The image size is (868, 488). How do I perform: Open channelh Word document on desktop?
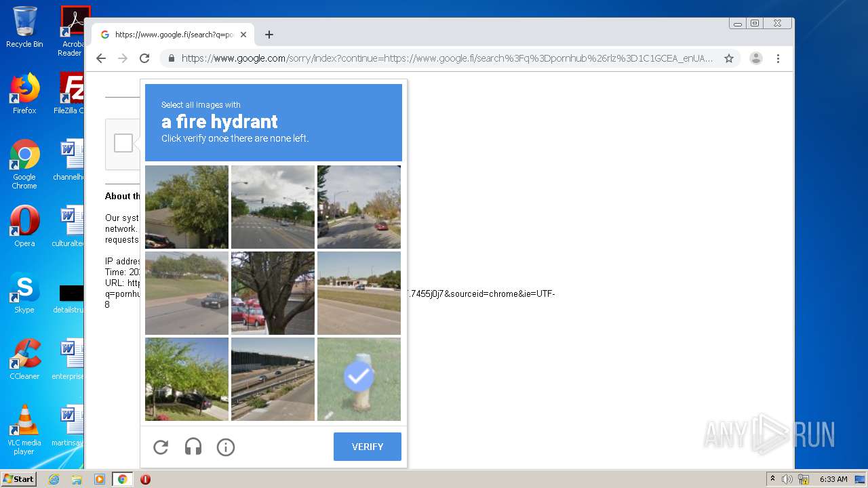(x=69, y=160)
